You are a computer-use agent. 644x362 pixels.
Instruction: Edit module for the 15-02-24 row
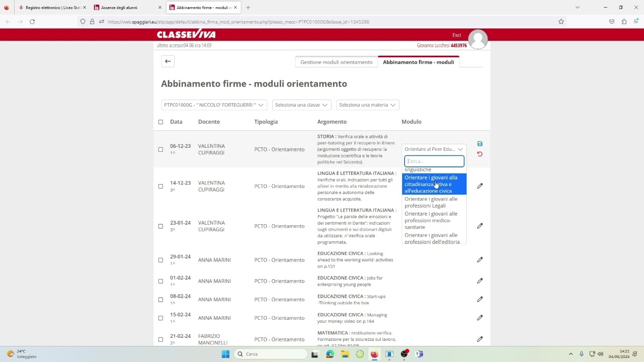click(479, 318)
